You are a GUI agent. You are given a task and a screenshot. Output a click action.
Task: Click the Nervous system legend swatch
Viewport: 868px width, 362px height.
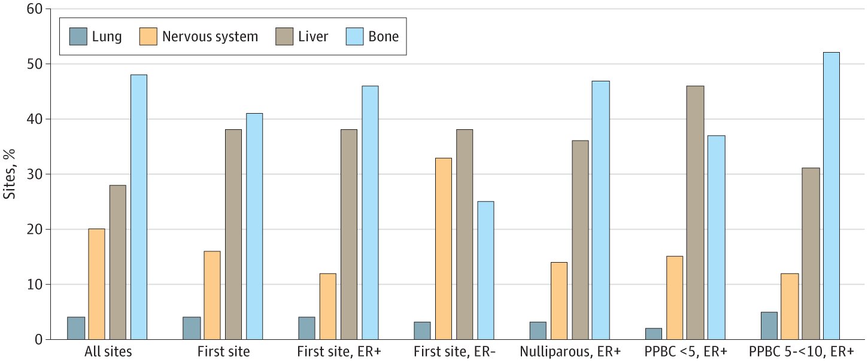pos(149,36)
